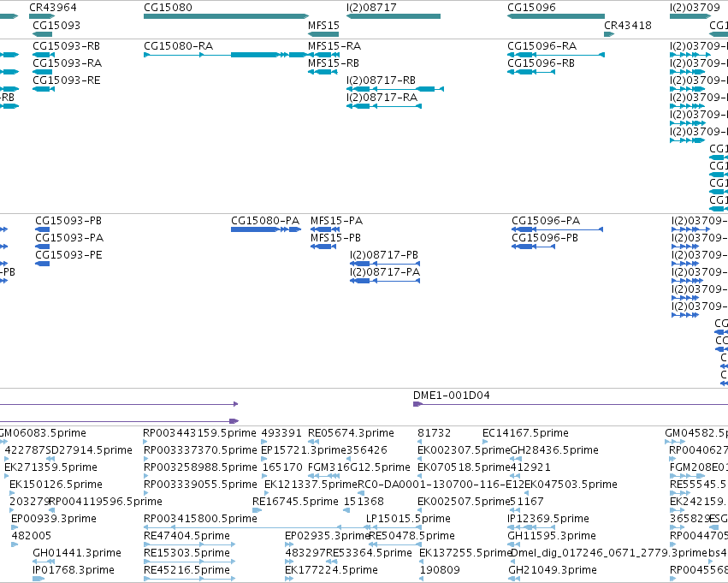Click the MFS15-RA transcript label
Screen dimensions: 728x583
pos(334,46)
